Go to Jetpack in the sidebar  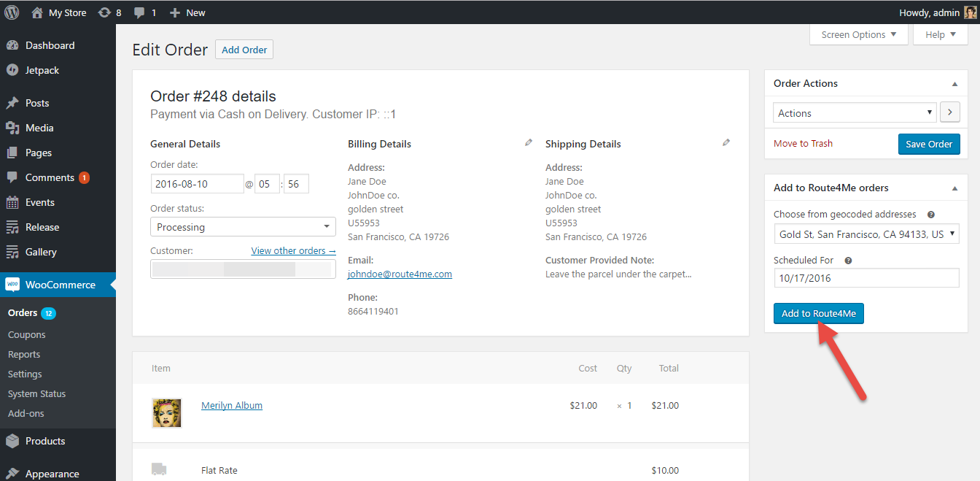pyautogui.click(x=42, y=70)
